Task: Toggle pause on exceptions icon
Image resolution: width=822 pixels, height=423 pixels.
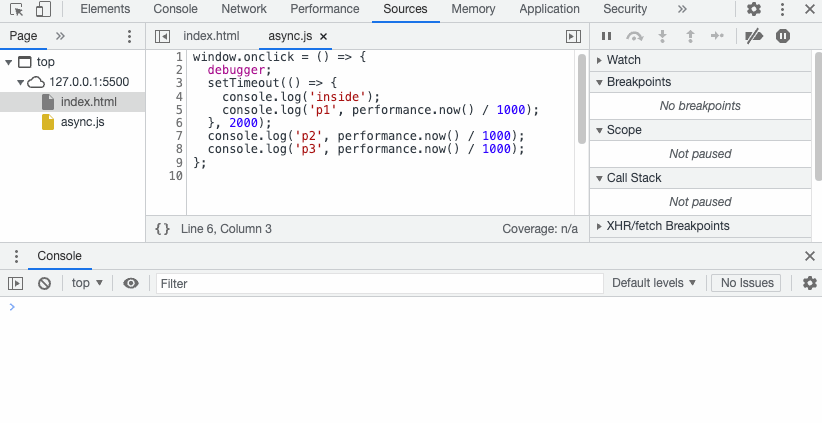Action: coord(783,36)
